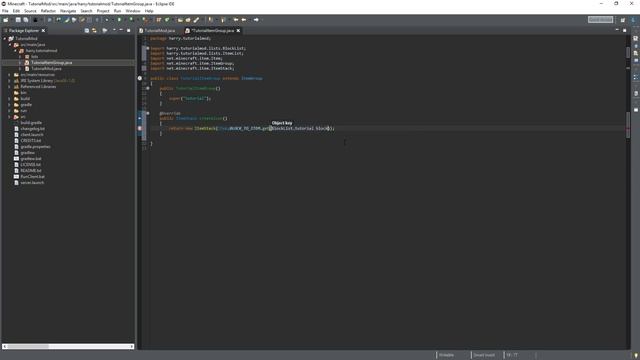
Task: Minimize the Package Explorer view
Action: tap(121, 30)
